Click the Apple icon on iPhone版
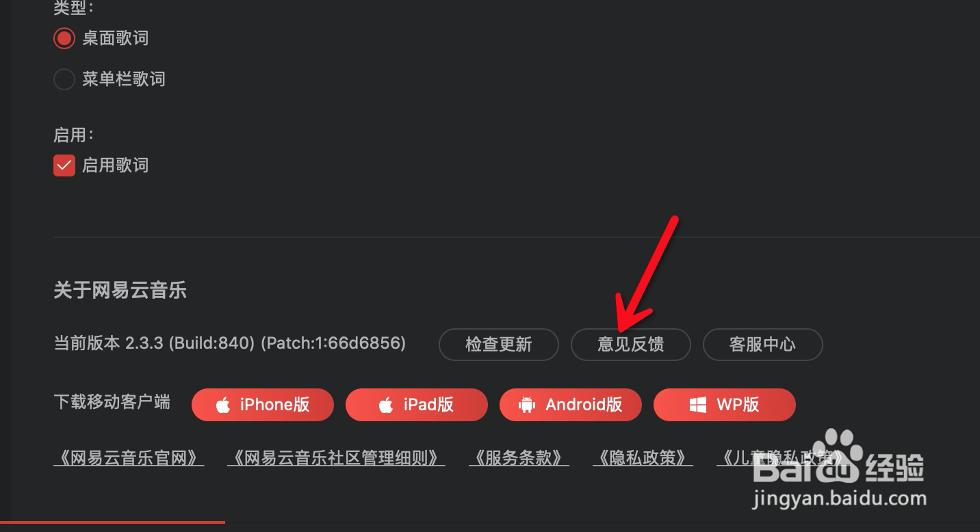The height and width of the screenshot is (532, 980). [x=223, y=405]
